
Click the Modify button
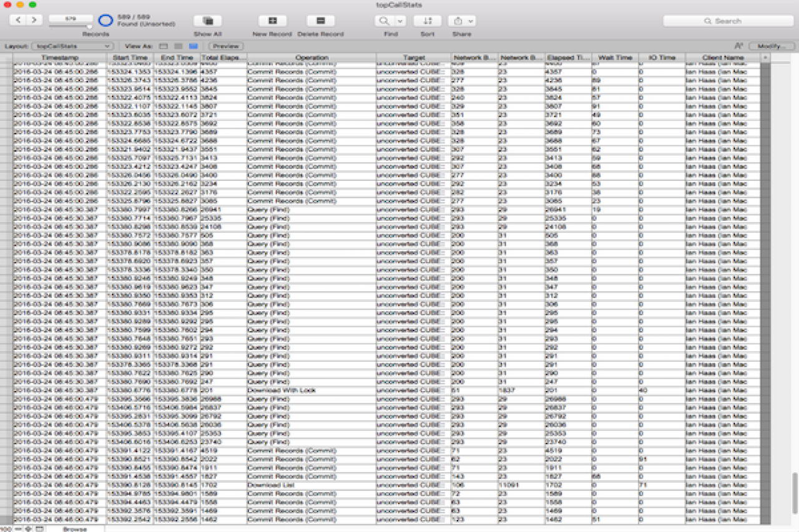pos(772,46)
